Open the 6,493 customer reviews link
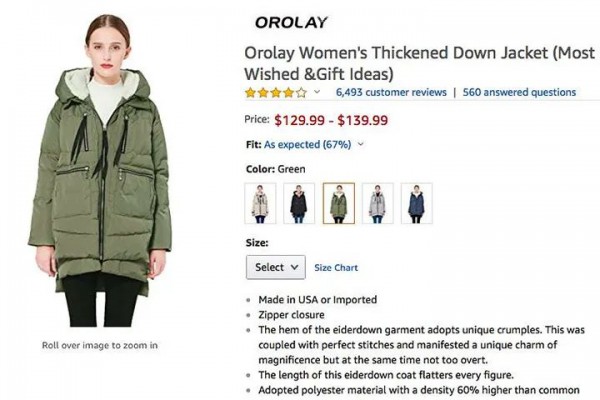This screenshot has height=400, width=600. 390,92
